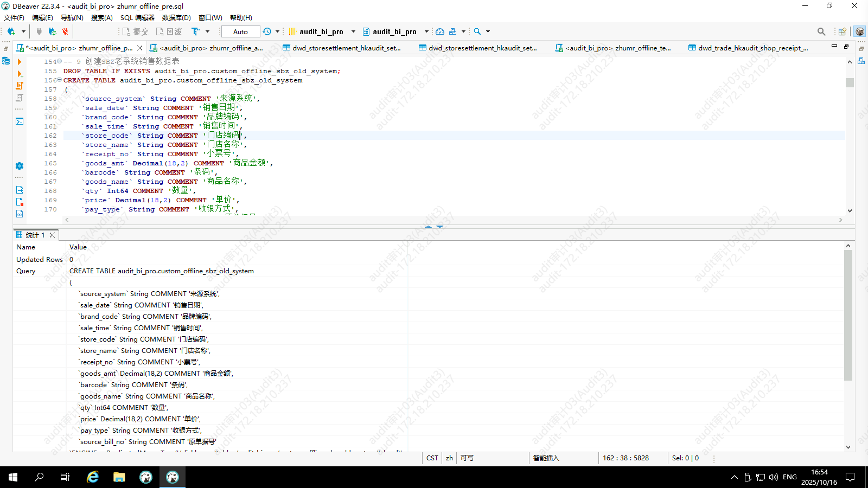Open the dashboard gauge toolbar icon
Screen dimensions: 868x488
click(440, 31)
